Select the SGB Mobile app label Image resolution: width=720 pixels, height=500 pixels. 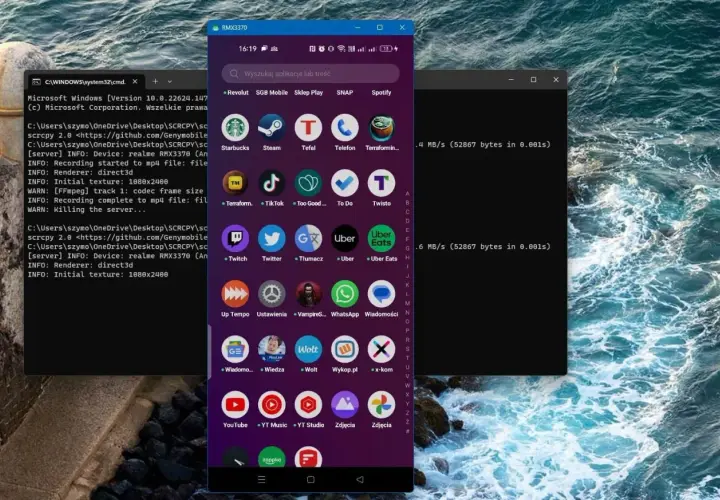(x=271, y=92)
